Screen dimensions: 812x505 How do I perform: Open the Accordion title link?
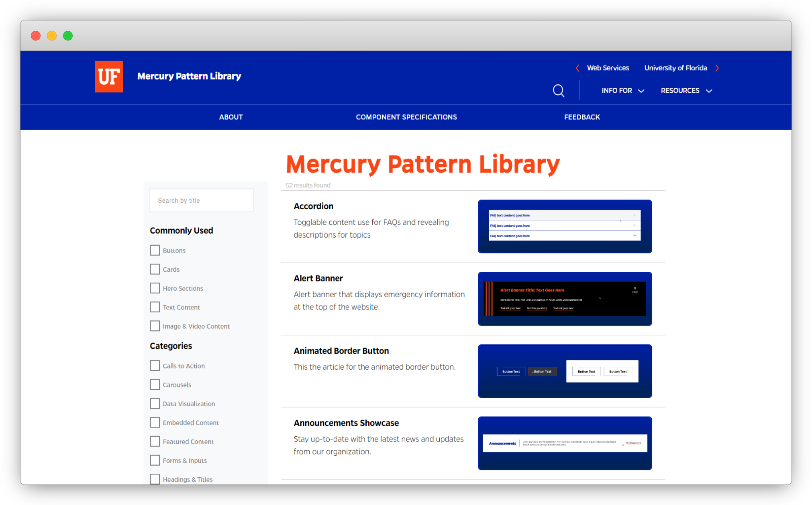pos(313,206)
